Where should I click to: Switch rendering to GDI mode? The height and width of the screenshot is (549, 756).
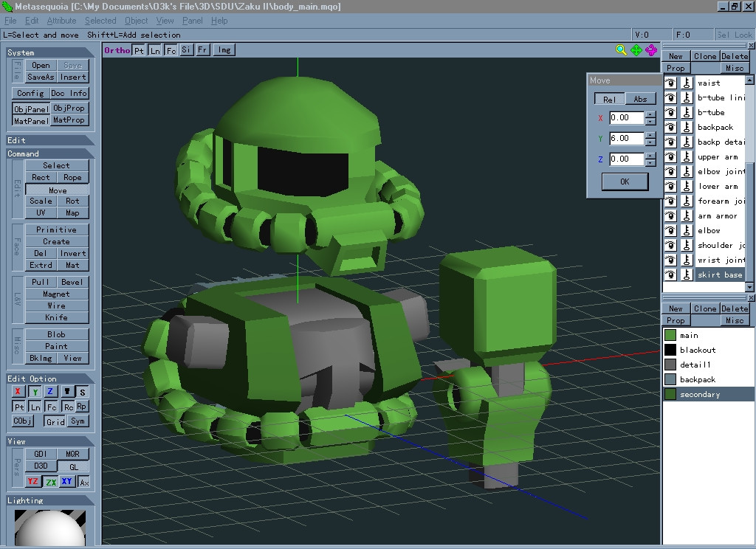[x=41, y=454]
